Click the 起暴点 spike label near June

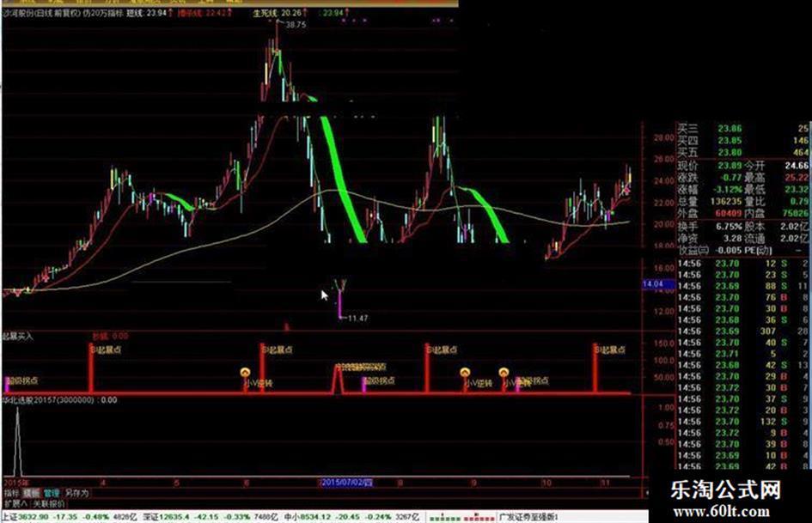click(x=277, y=350)
